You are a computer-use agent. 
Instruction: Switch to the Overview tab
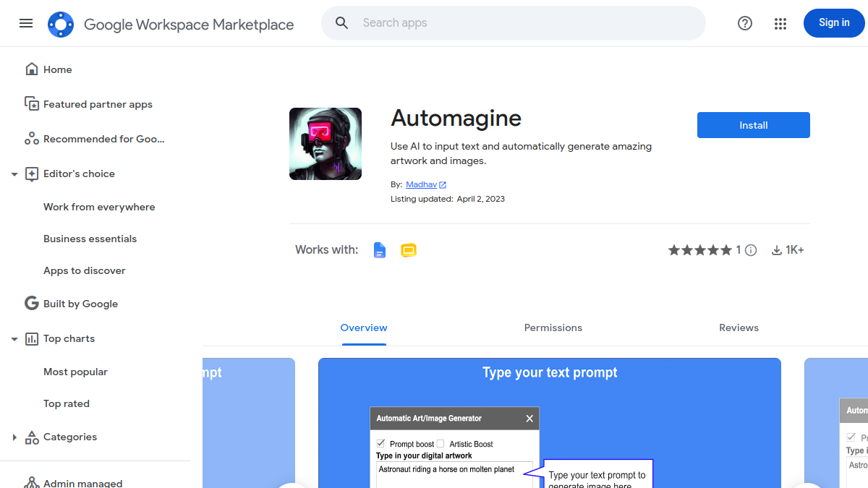tap(364, 328)
